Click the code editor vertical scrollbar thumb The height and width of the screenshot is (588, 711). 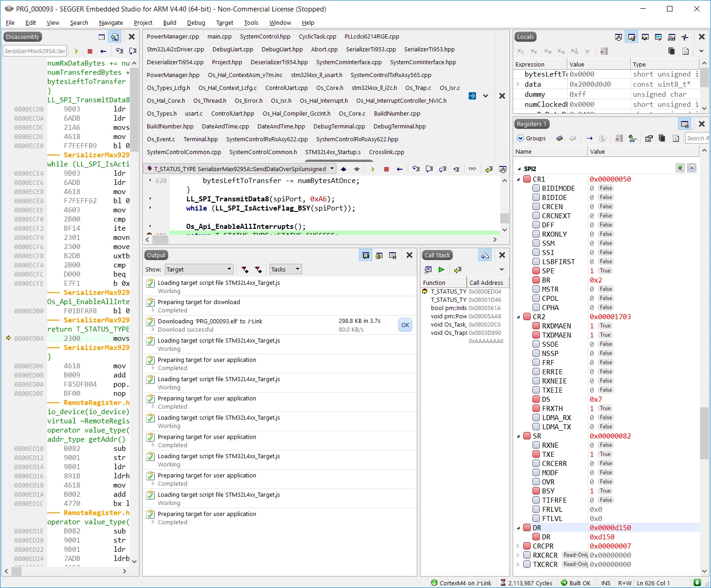(504, 217)
